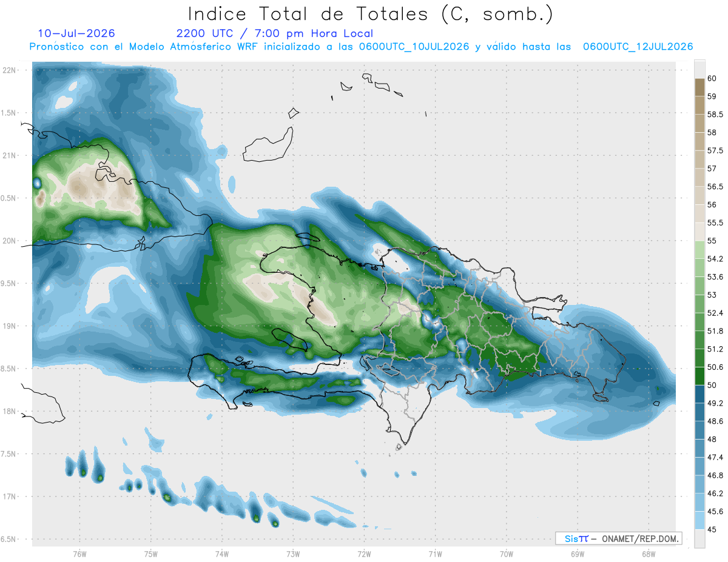Image resolution: width=728 pixels, height=562 pixels.
Task: Click the 'SisTT - ONAMET/REP.DOM.' credit box
Action: (x=618, y=538)
